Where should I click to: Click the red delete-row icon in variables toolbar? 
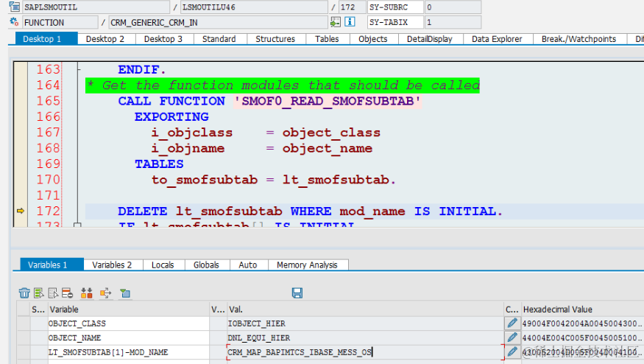68,293
